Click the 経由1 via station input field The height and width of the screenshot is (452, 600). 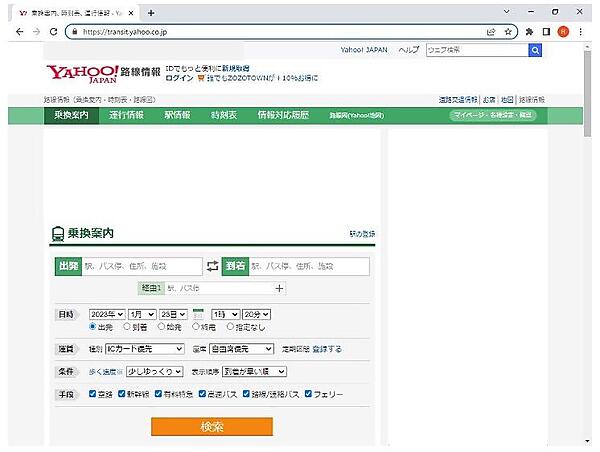click(219, 288)
